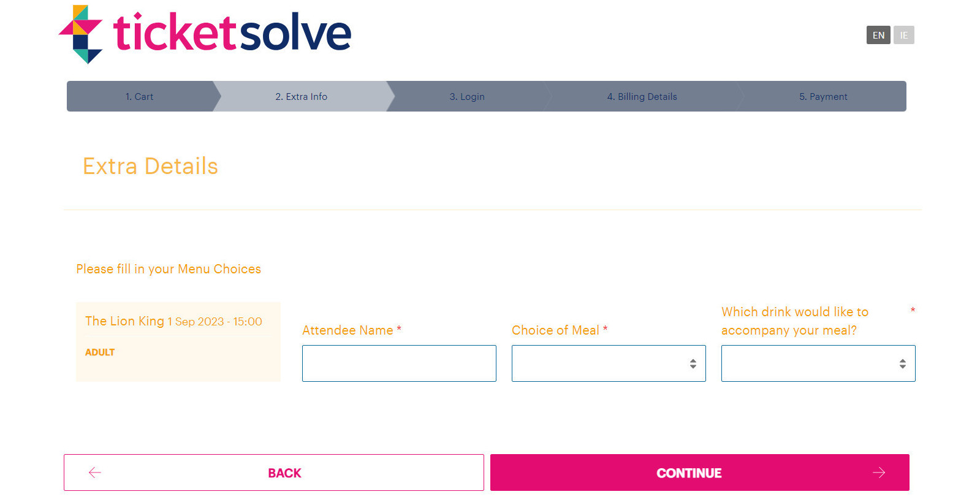The width and height of the screenshot is (980, 497).
Task: Click the forward arrow icon on CONTINUE button
Action: [879, 472]
